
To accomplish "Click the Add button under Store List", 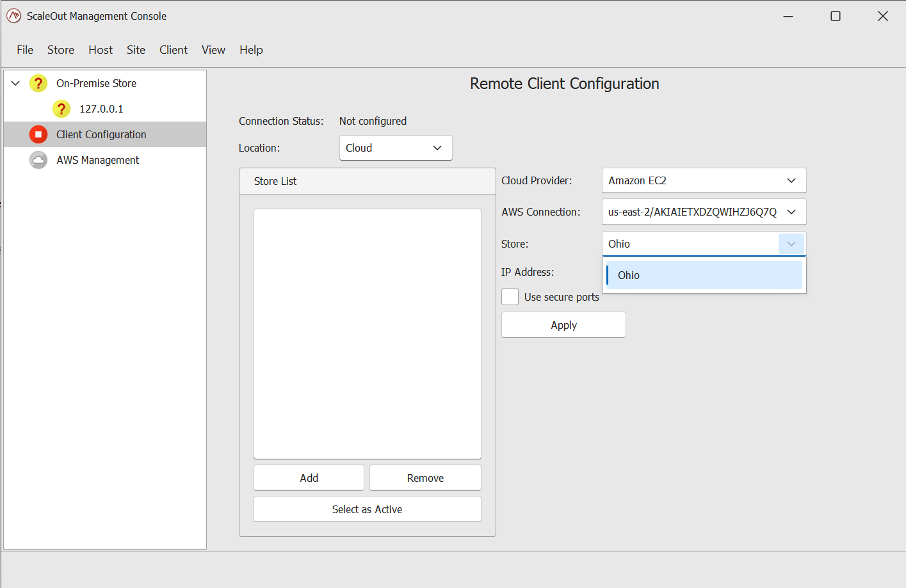I will pyautogui.click(x=309, y=478).
